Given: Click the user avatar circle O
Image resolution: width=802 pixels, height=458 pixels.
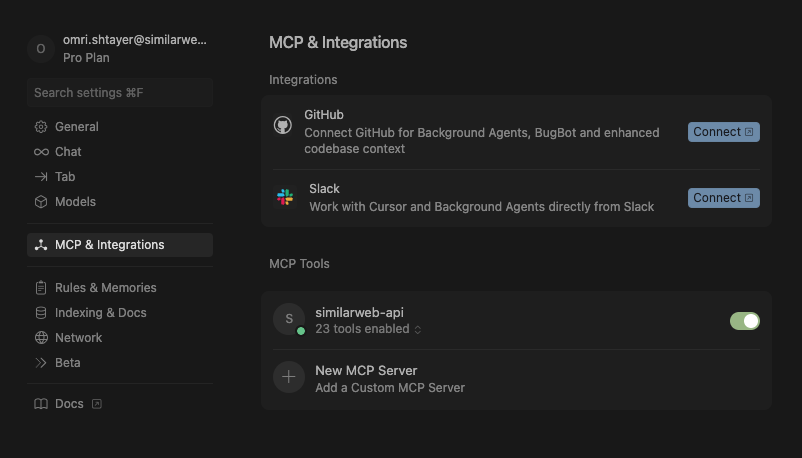Looking at the screenshot, I should pyautogui.click(x=41, y=49).
